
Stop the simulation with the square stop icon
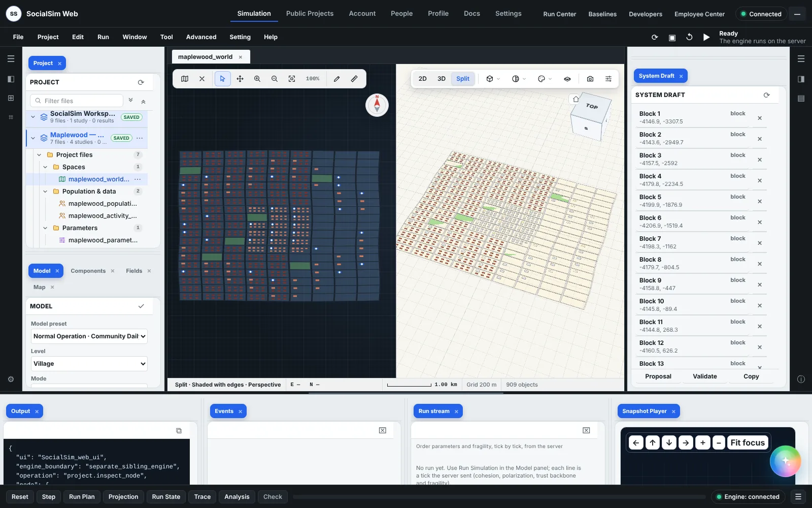(x=672, y=38)
